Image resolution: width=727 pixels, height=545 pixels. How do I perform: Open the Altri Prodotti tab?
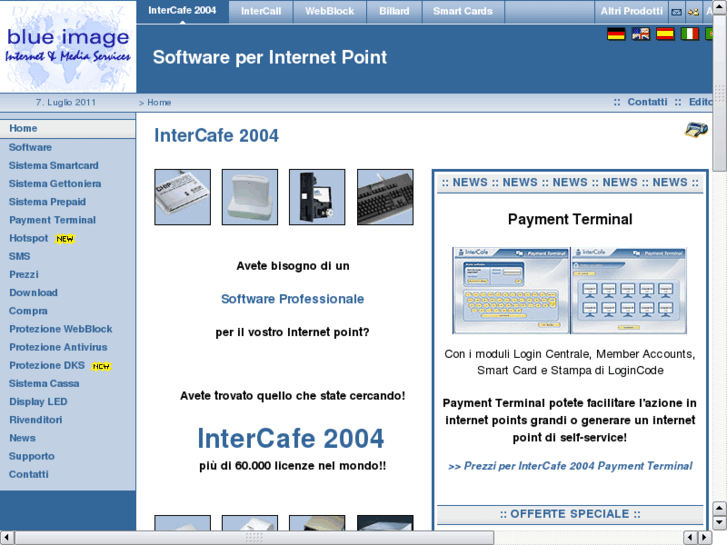[631, 11]
